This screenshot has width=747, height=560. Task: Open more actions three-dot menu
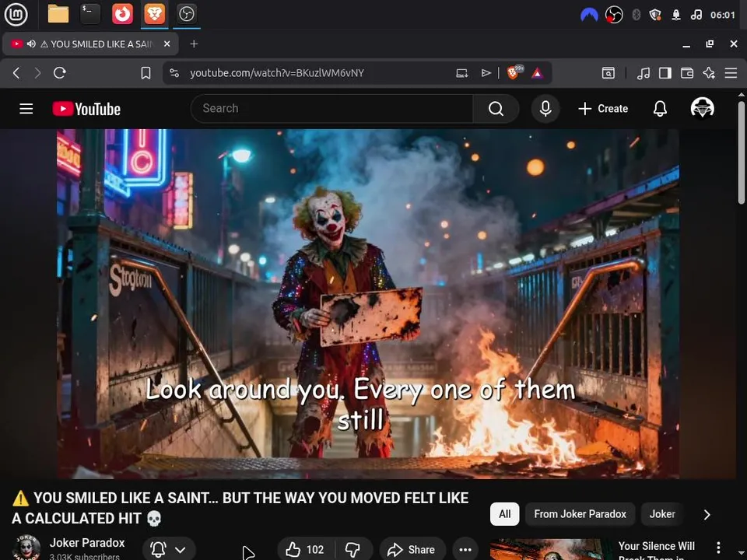pos(465,550)
